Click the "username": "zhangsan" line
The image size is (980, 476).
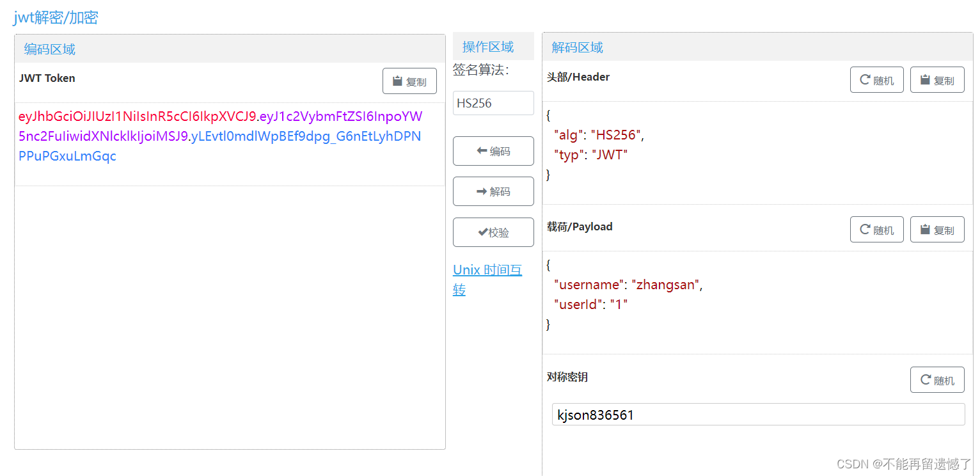coord(628,285)
